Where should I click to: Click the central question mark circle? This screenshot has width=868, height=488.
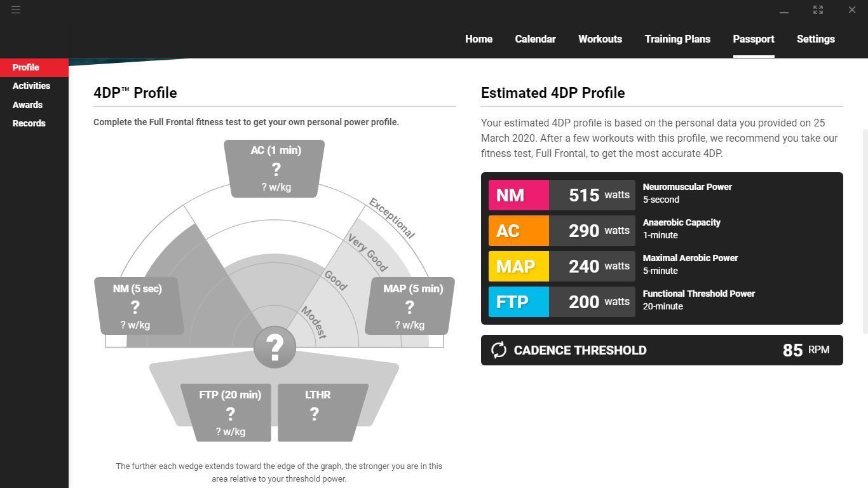coord(275,347)
